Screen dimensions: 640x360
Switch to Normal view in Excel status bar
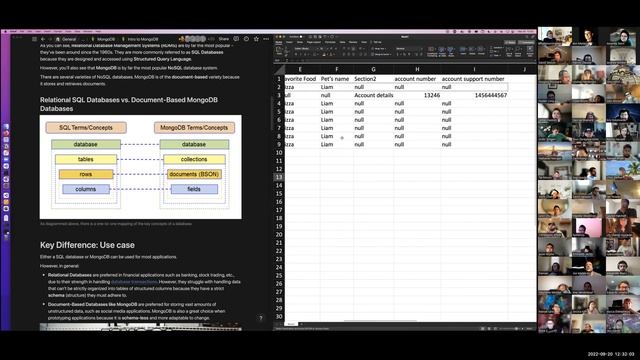point(482,328)
